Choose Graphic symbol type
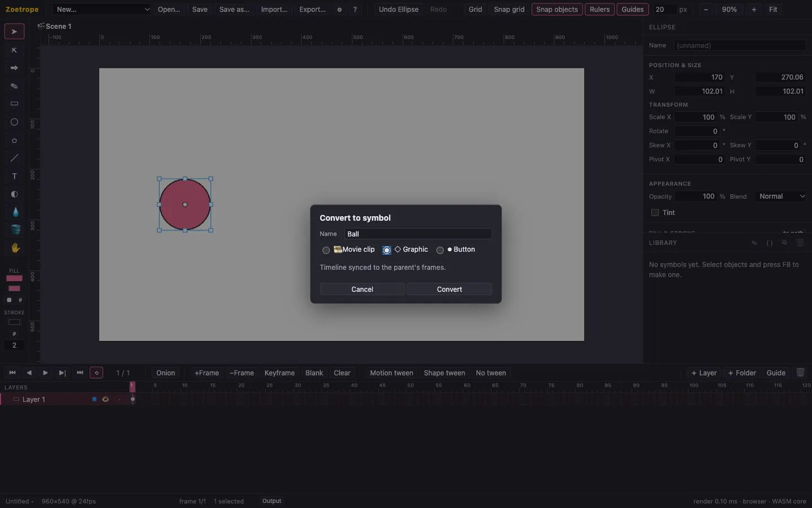The height and width of the screenshot is (508, 812). point(387,250)
